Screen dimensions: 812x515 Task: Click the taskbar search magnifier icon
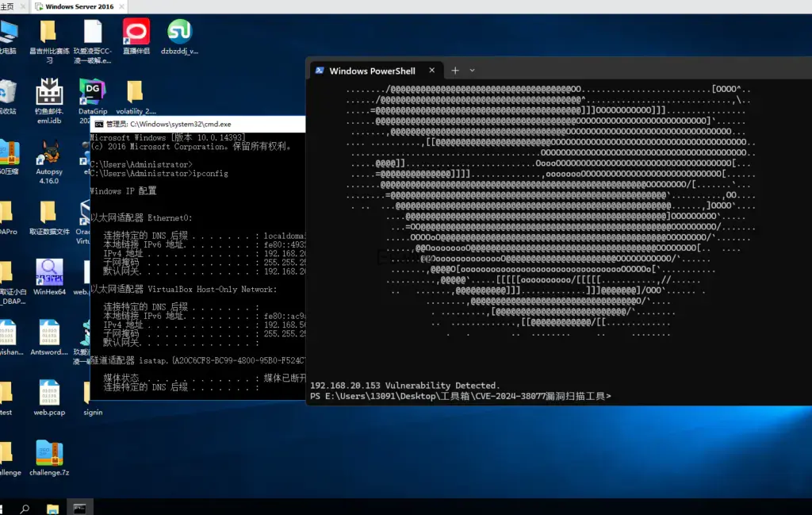click(x=25, y=508)
